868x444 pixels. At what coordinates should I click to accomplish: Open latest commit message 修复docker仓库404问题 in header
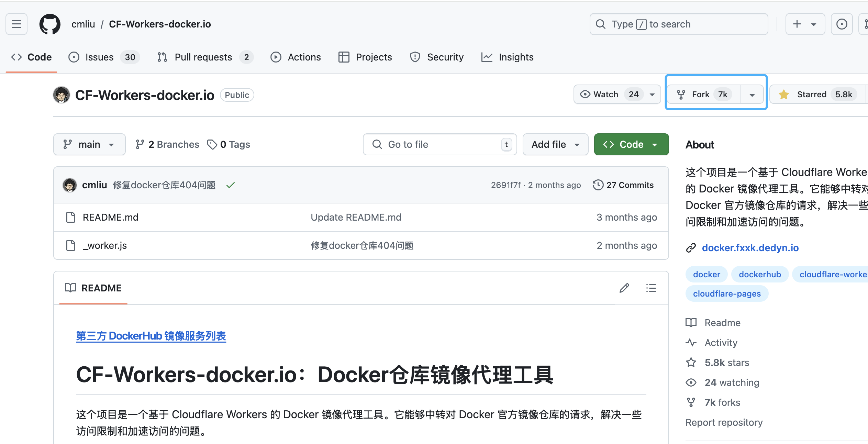[164, 185]
